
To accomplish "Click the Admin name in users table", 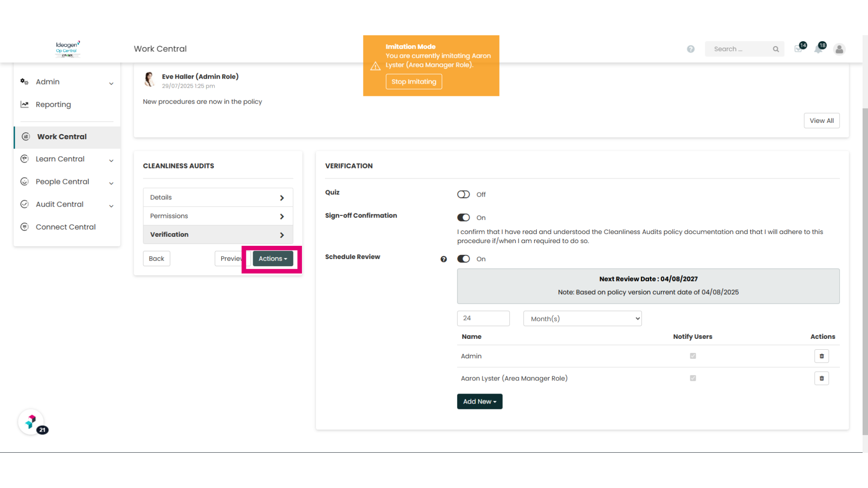I will pyautogui.click(x=471, y=356).
